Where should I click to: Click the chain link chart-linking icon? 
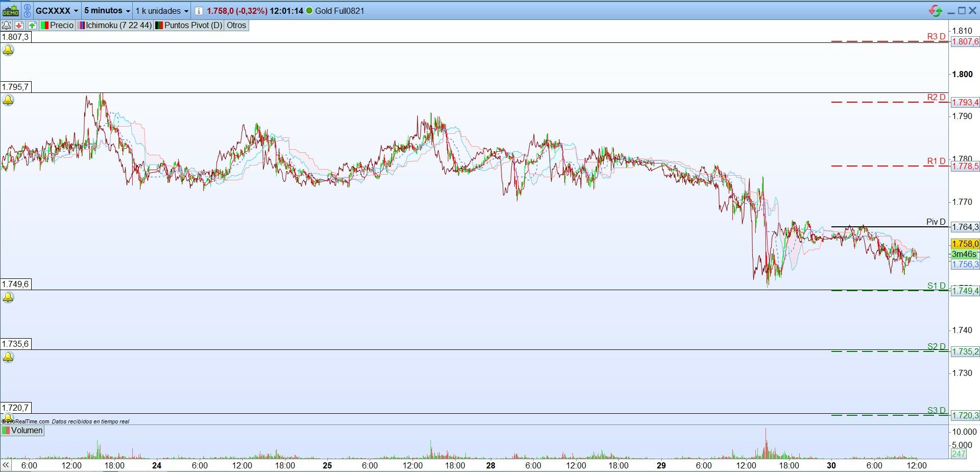click(27, 10)
